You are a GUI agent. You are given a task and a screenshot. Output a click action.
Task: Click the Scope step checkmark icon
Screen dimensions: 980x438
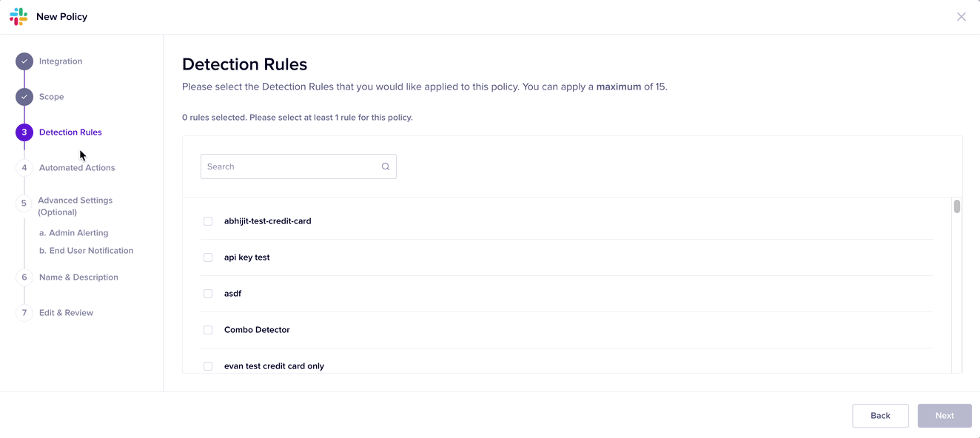[x=24, y=97]
